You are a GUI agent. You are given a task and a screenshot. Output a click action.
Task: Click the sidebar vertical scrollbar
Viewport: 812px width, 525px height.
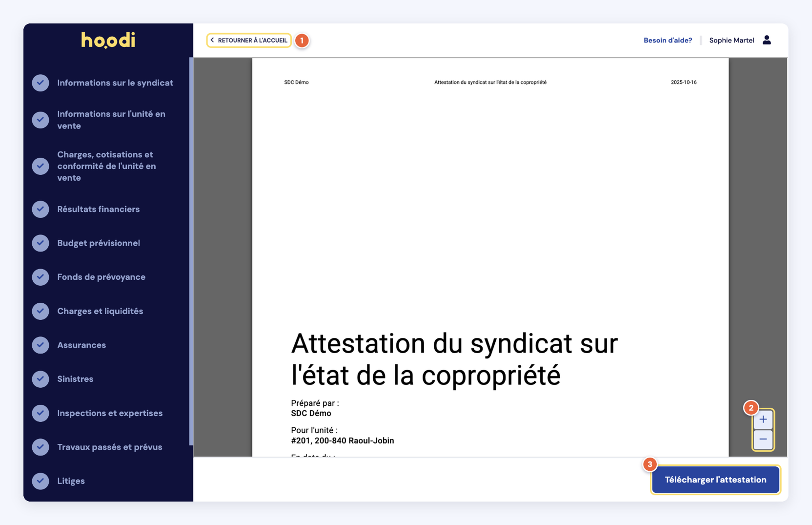tap(191, 252)
